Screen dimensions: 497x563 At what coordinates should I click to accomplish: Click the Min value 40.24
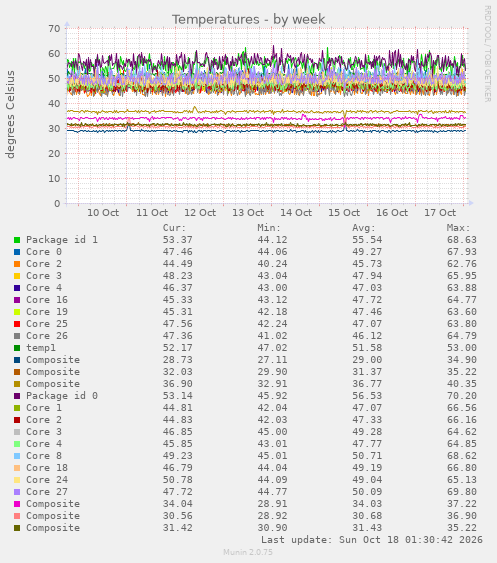pyautogui.click(x=272, y=264)
